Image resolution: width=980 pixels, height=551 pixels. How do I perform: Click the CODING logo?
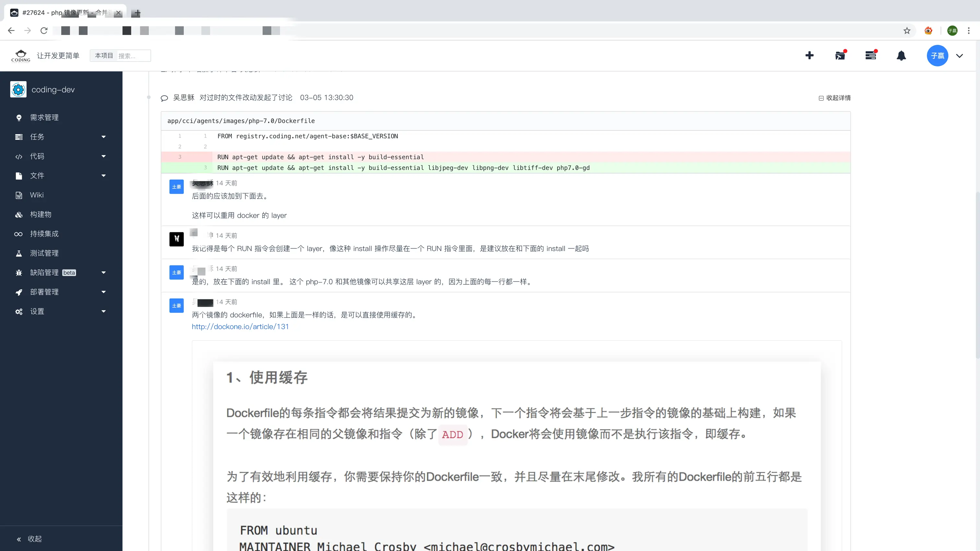(20, 55)
